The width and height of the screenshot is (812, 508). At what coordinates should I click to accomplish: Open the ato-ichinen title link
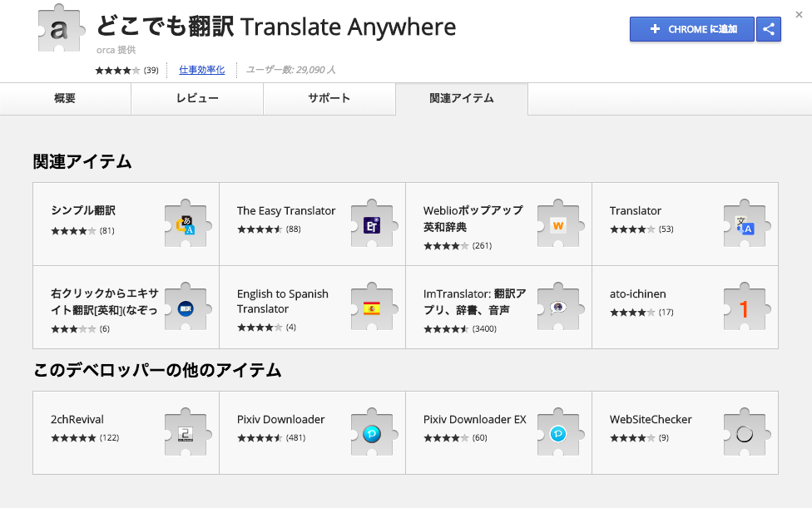[638, 293]
